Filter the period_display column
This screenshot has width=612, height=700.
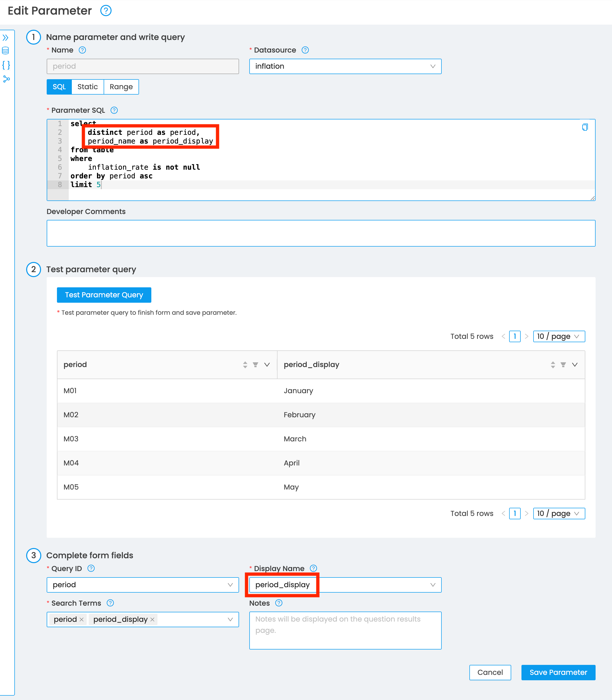(x=563, y=365)
